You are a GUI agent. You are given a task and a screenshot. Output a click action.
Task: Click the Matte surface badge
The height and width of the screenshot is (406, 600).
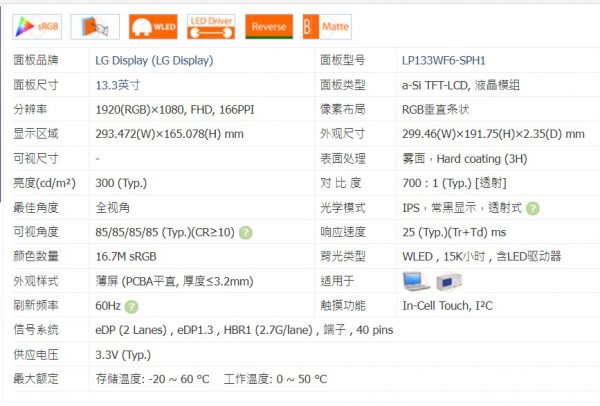(327, 27)
